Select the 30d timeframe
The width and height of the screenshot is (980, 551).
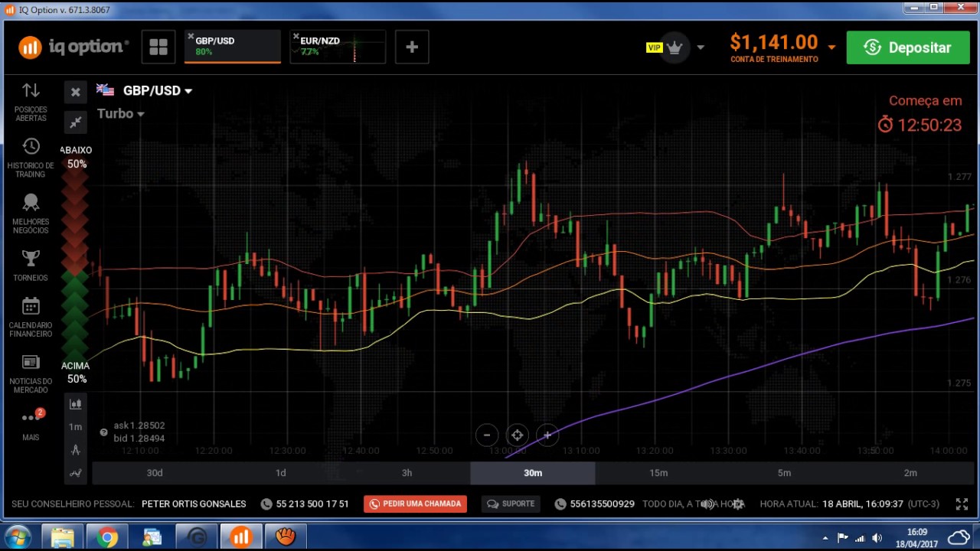tap(155, 473)
